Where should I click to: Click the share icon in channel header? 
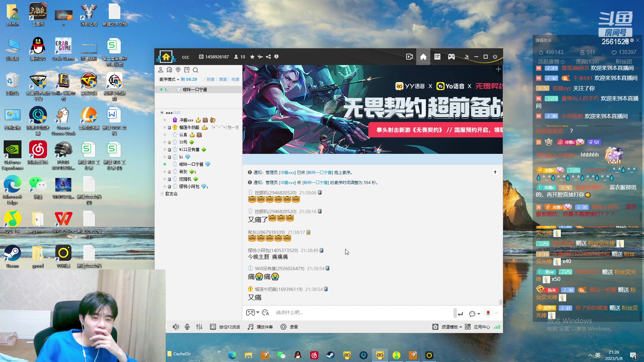tap(268, 57)
